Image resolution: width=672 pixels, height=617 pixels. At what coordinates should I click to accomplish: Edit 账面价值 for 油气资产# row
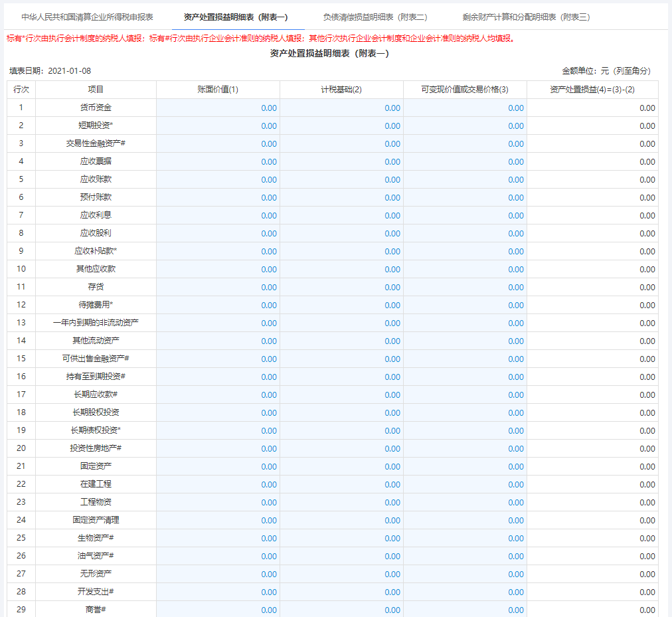pyautogui.click(x=218, y=556)
